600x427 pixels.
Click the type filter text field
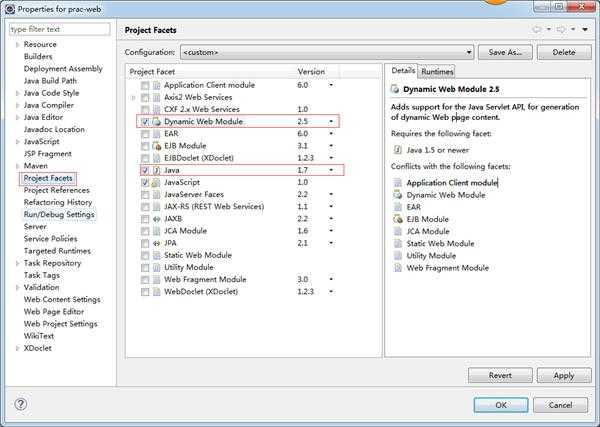tap(59, 29)
